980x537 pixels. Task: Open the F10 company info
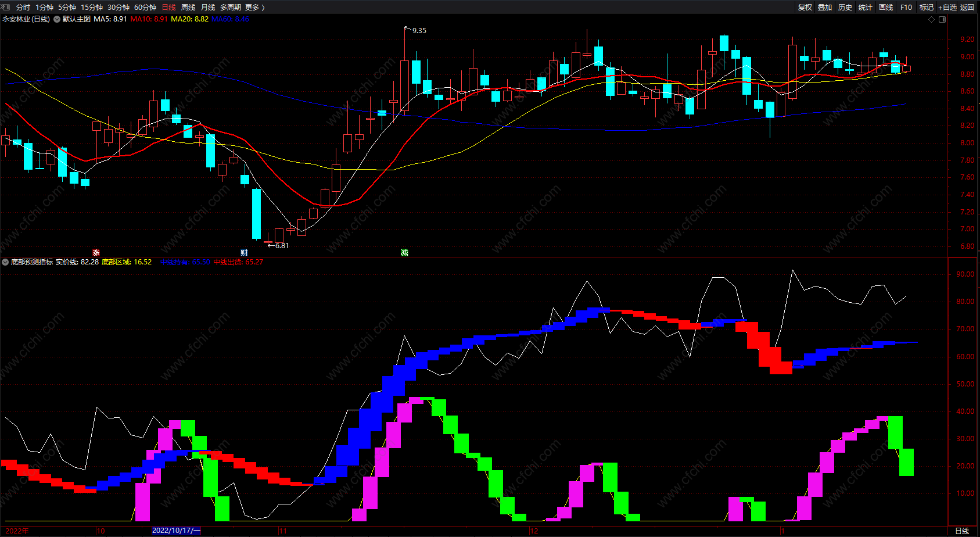point(906,7)
